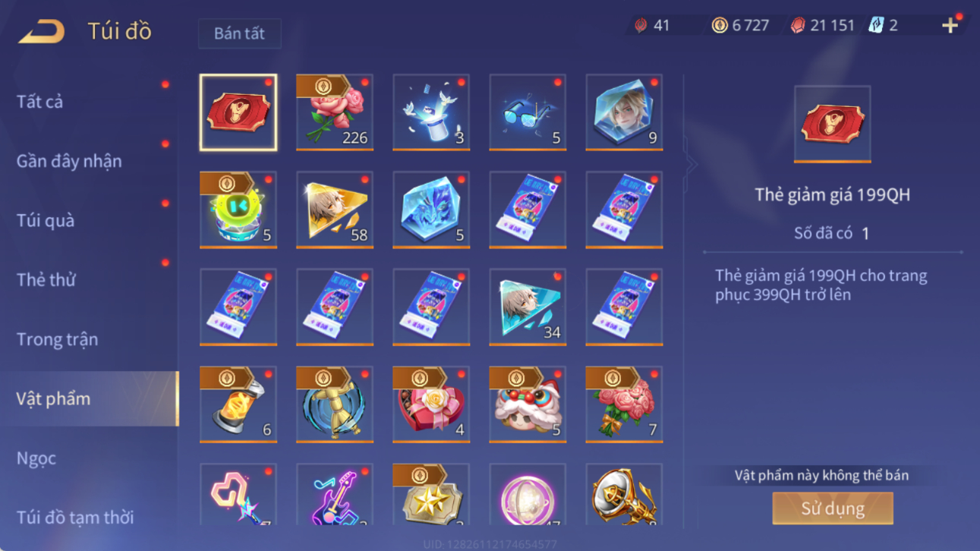The height and width of the screenshot is (551, 980).
Task: Select the rose bouquet item with 226
Action: tap(335, 112)
